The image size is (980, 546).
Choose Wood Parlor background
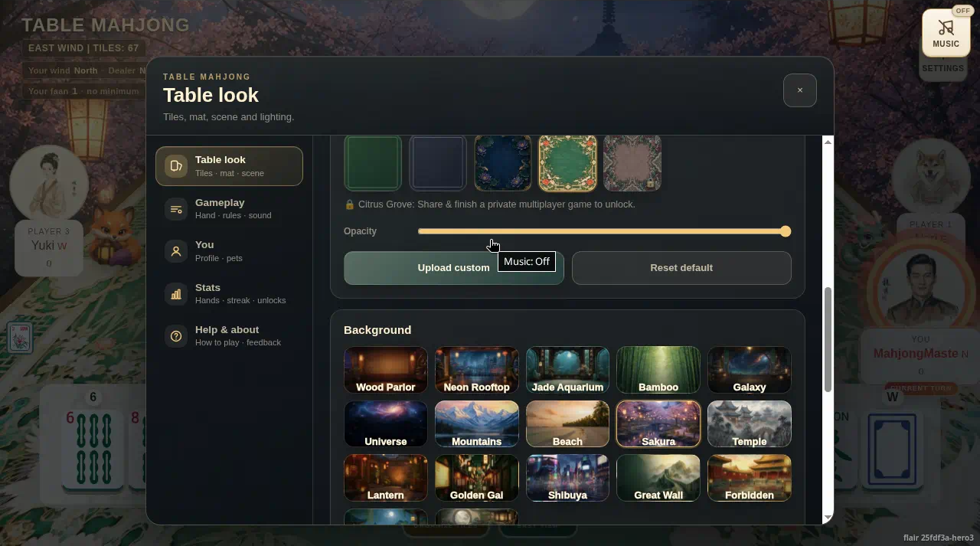click(x=386, y=370)
